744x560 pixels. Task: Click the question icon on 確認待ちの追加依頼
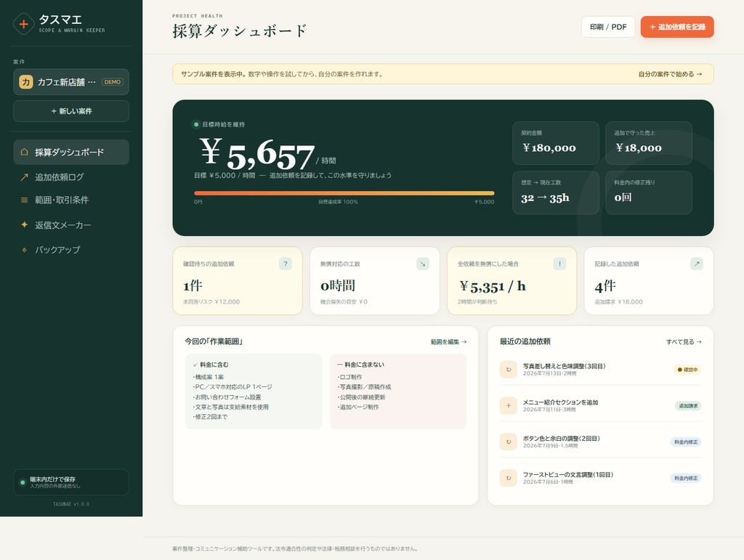pyautogui.click(x=285, y=264)
